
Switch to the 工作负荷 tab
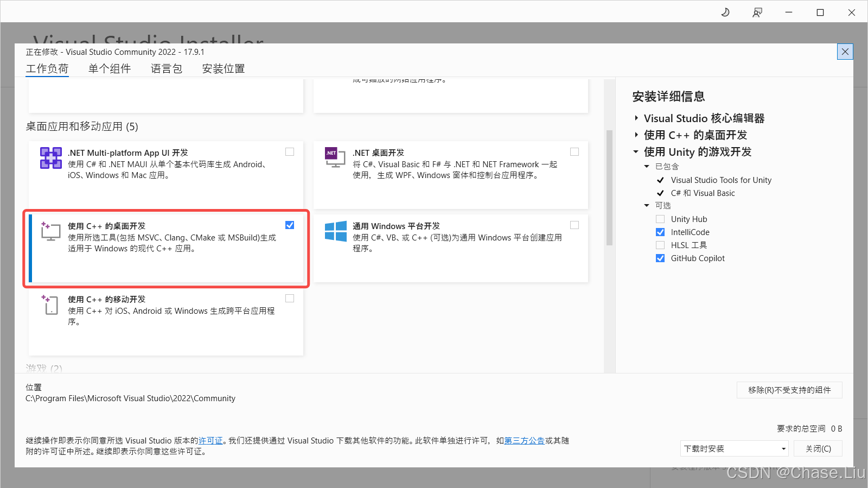47,69
